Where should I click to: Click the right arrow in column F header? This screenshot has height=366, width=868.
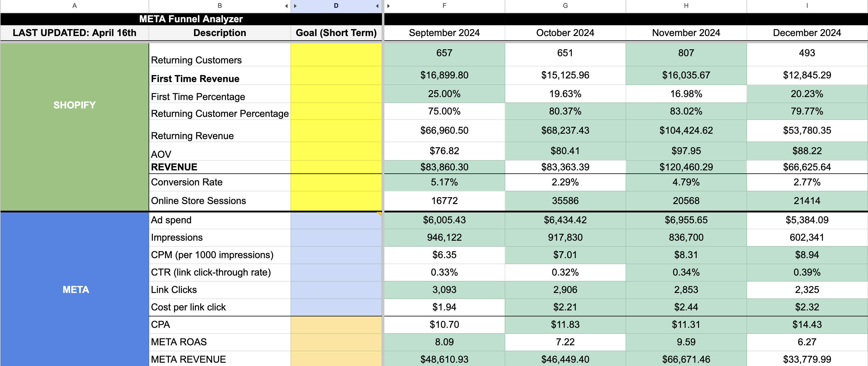coord(389,6)
